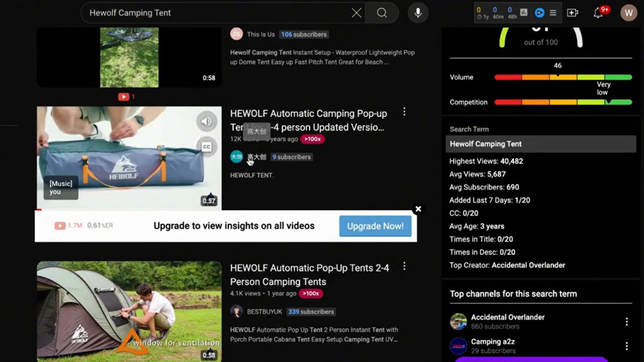644x362 pixels.
Task: Dismiss the upgrade insights banner
Action: [418, 209]
